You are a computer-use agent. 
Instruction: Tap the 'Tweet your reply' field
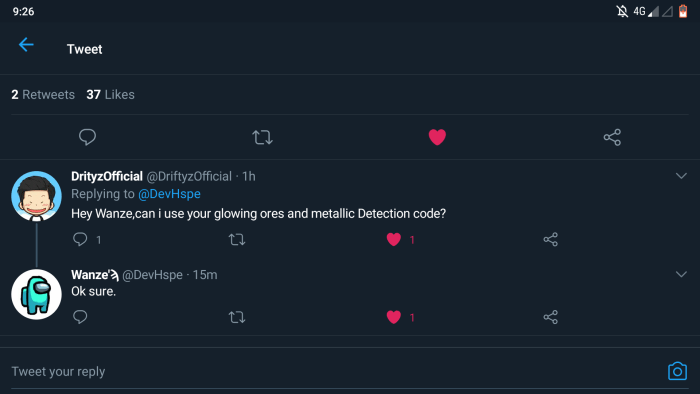click(x=335, y=371)
